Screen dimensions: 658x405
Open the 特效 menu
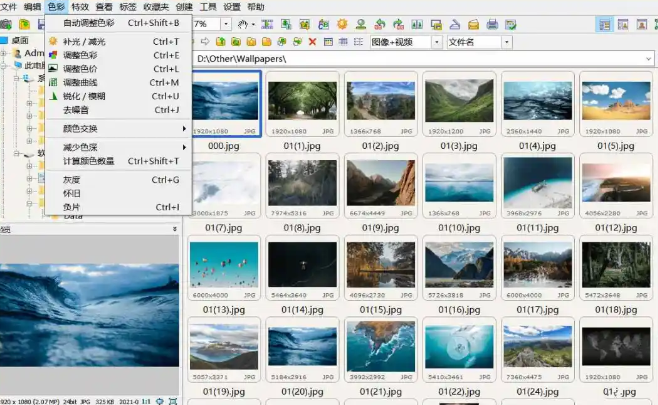80,7
